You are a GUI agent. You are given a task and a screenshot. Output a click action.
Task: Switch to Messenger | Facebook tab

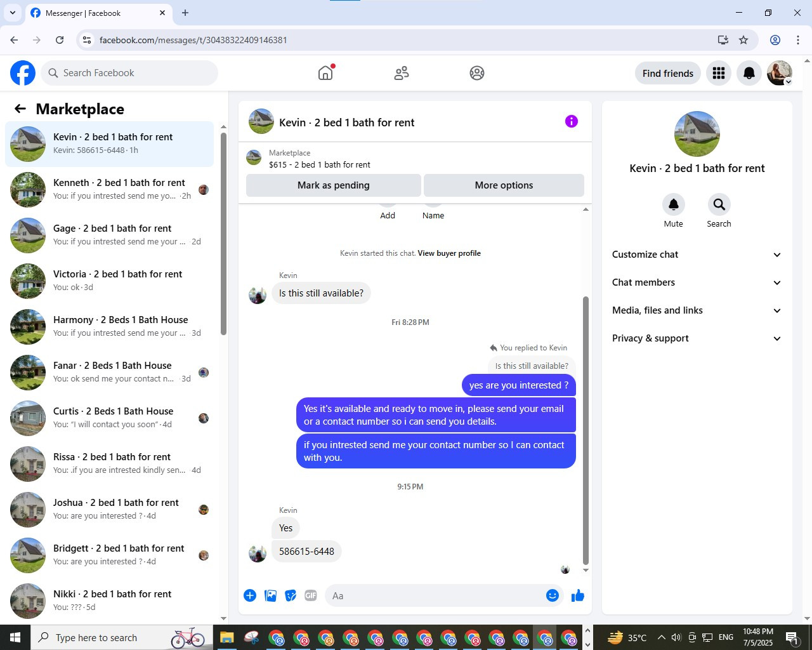pos(98,13)
